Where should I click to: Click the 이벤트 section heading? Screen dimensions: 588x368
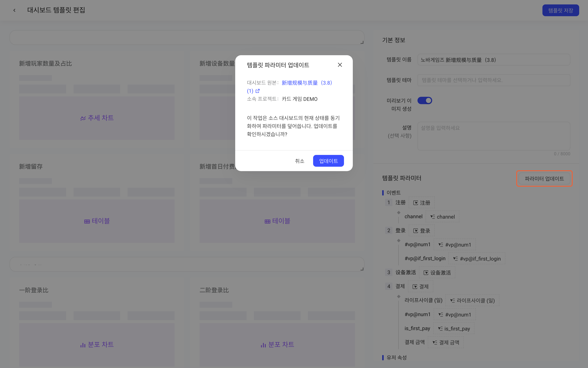[393, 192]
